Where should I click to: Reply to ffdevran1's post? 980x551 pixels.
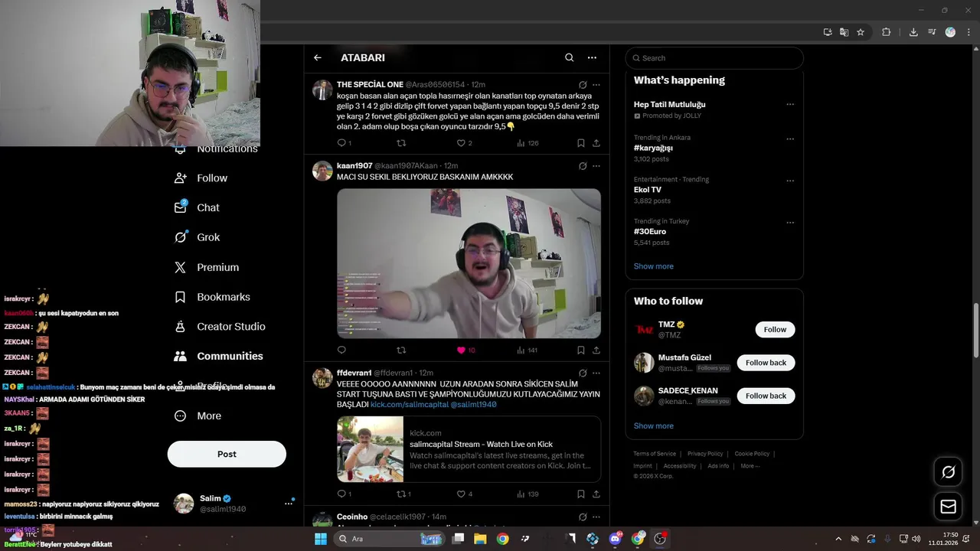pyautogui.click(x=344, y=494)
